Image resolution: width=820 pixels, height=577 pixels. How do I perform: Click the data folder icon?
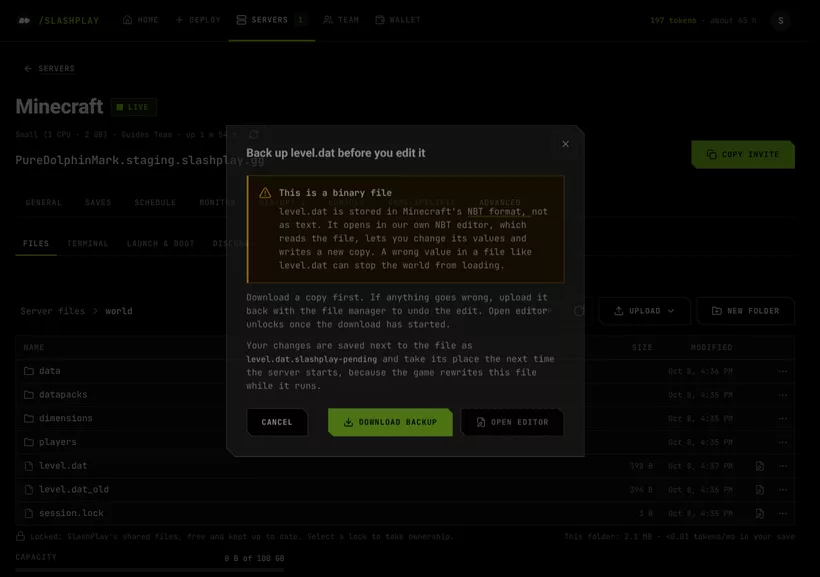29,371
